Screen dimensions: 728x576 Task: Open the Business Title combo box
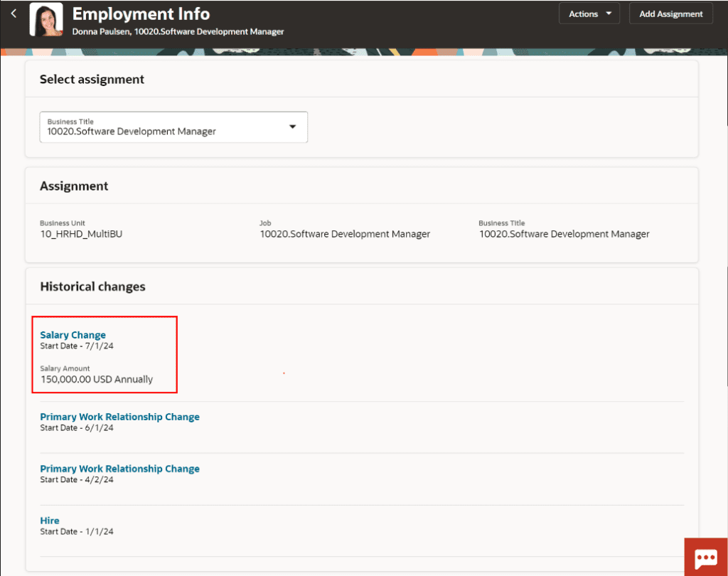[173, 127]
